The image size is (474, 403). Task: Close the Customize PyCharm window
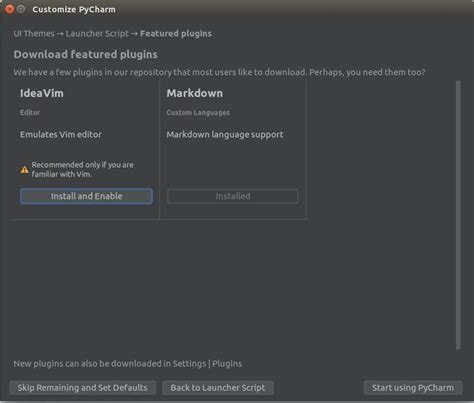pos(10,9)
